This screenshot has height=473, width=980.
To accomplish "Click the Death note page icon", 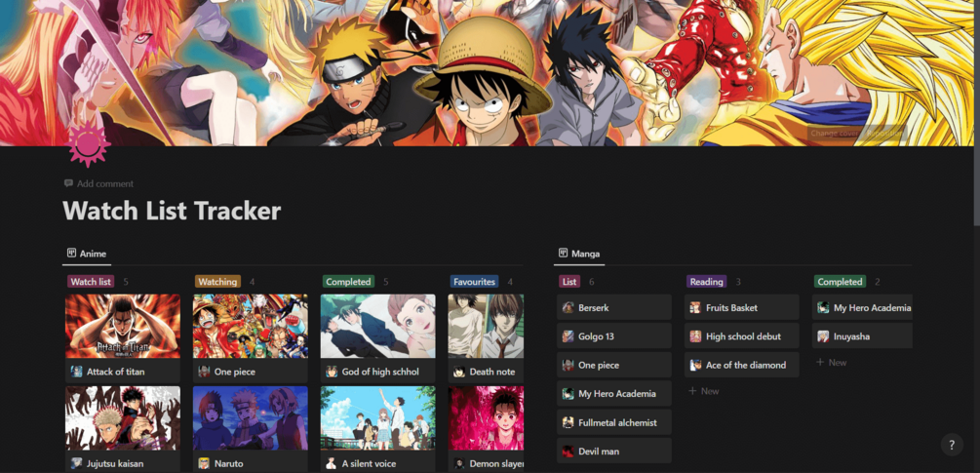I will (x=459, y=372).
